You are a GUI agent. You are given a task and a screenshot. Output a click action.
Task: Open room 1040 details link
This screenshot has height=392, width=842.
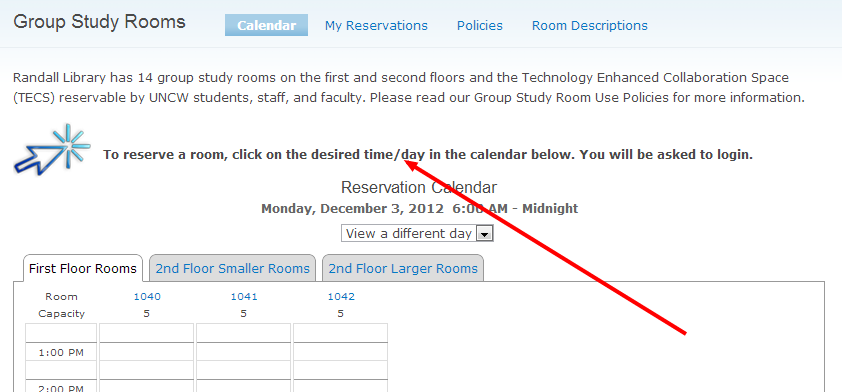(x=147, y=296)
